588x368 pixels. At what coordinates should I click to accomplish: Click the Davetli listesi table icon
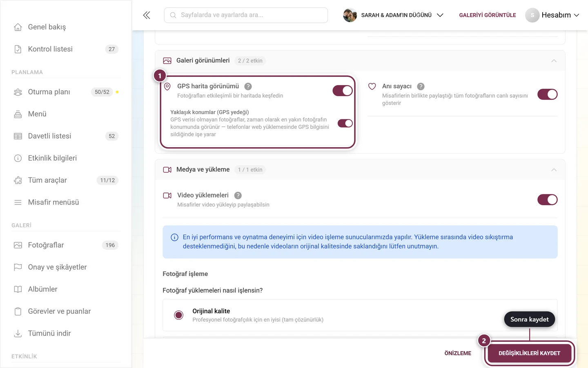click(18, 136)
